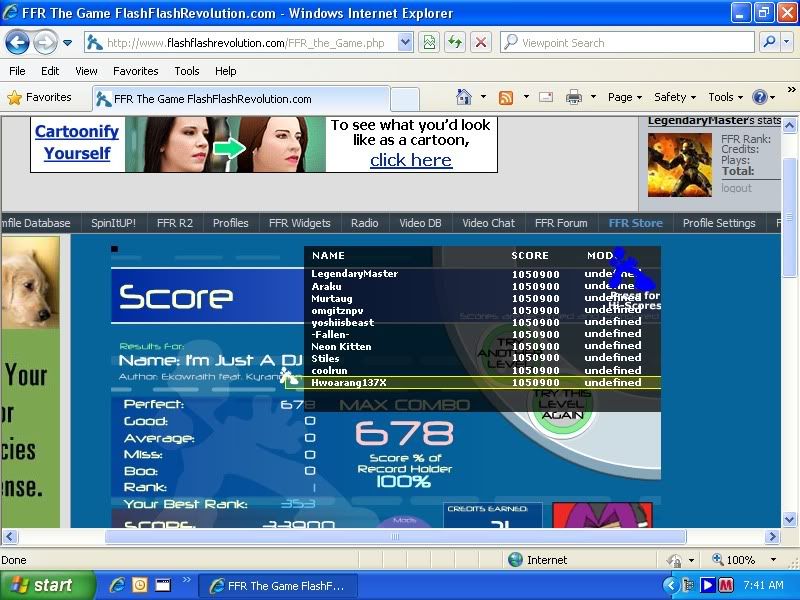The width and height of the screenshot is (800, 600).
Task: Click the browser Back button
Action: (18, 42)
